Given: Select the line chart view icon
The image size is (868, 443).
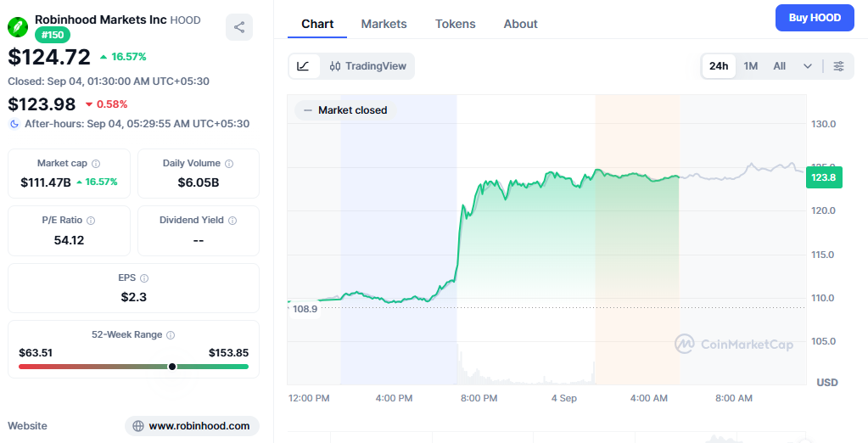Looking at the screenshot, I should (304, 66).
